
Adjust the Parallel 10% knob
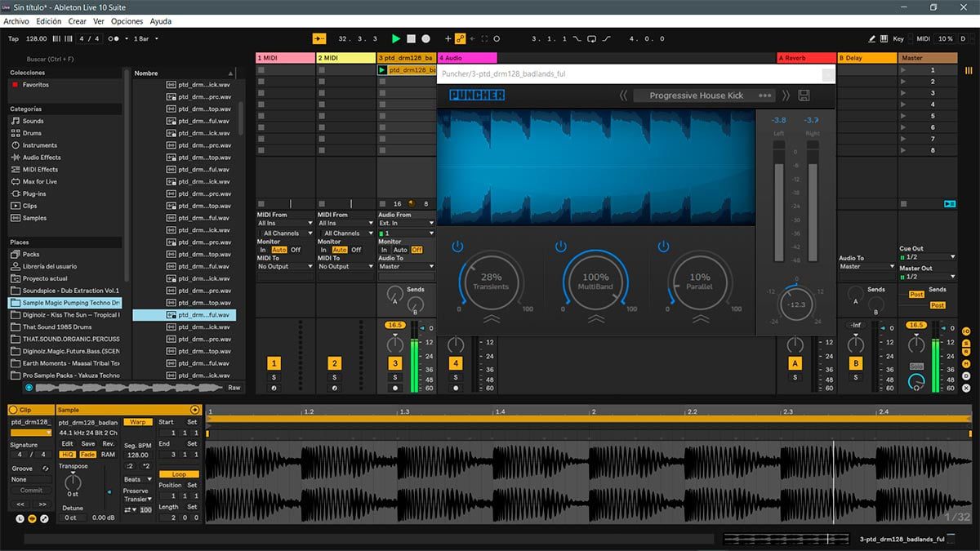point(700,282)
